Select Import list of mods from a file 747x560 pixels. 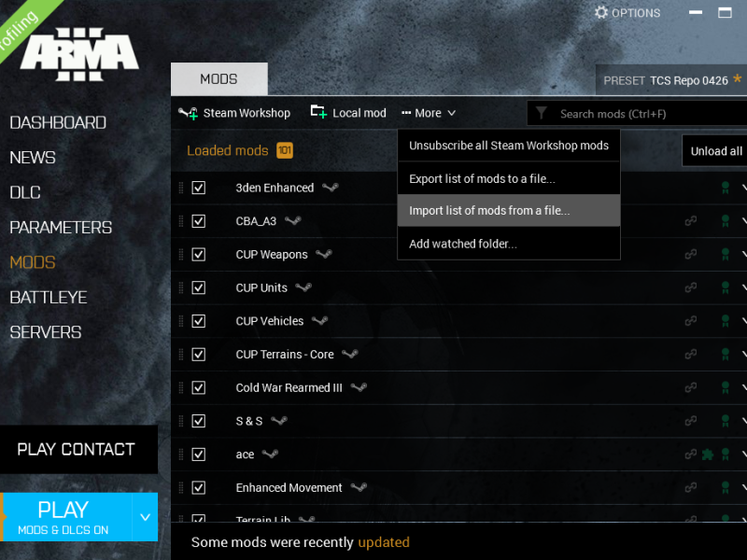[509, 211]
